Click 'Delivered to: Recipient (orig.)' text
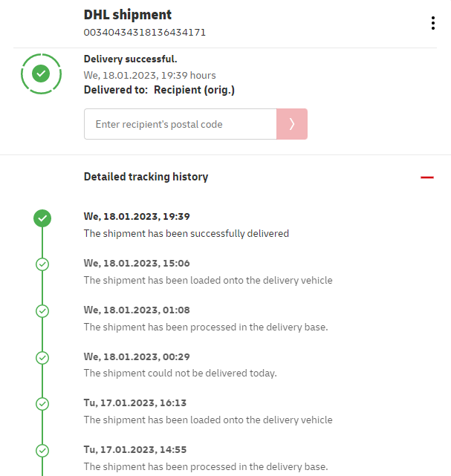This screenshot has height=476, width=451. click(x=159, y=91)
